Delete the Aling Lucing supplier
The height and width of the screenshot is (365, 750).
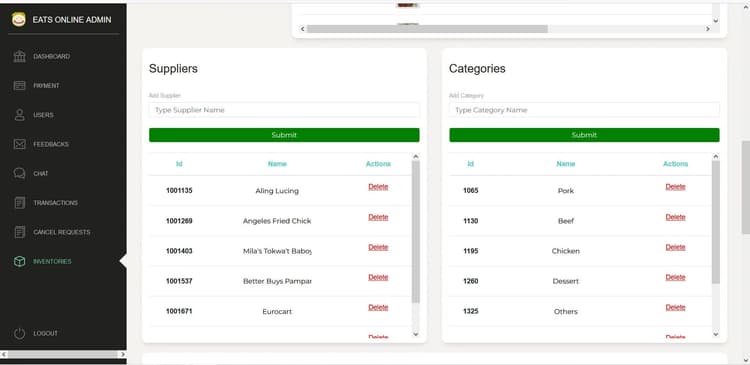(378, 187)
